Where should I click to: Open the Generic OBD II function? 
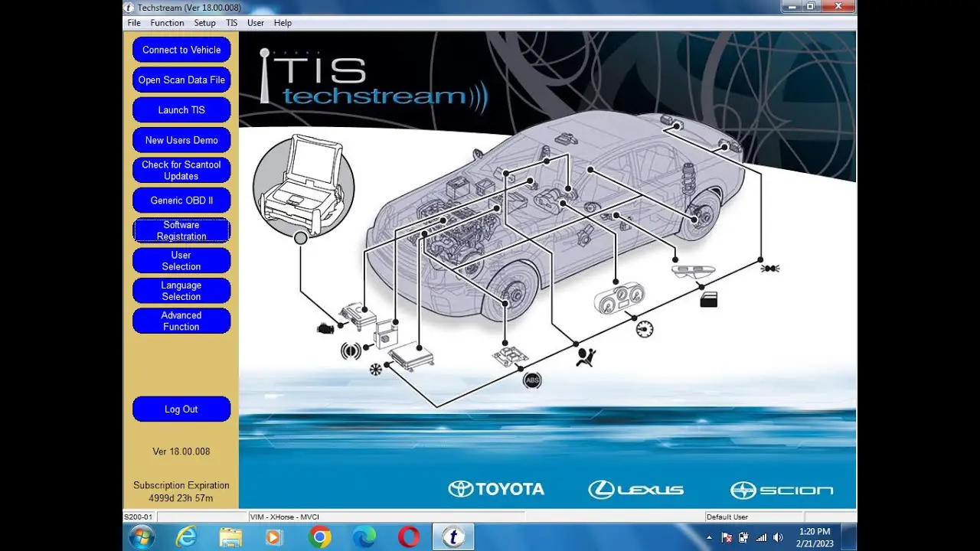[181, 201]
